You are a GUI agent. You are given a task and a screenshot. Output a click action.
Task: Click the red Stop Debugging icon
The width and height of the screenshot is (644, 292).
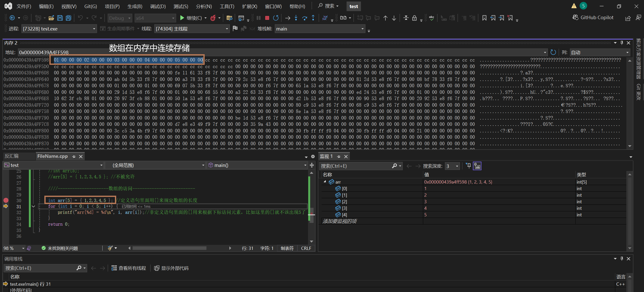267,18
